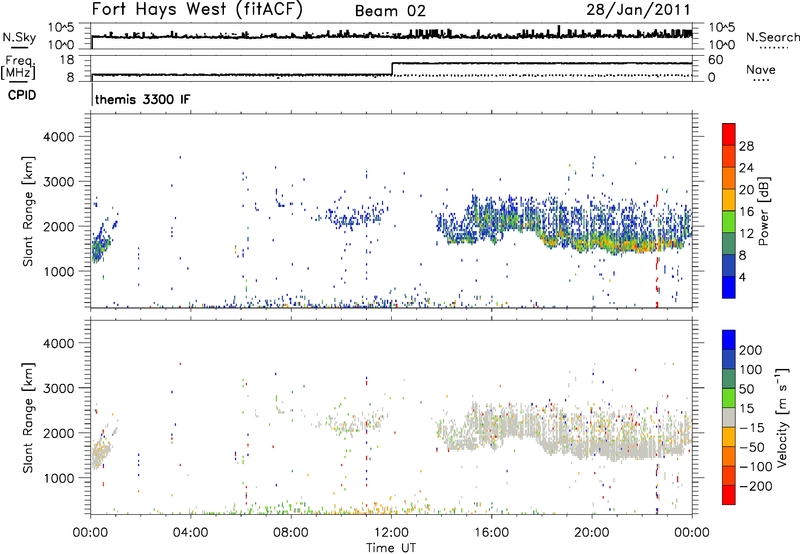The image size is (800, 554).
Task: Click velocity panel 'Slant Range [km]' label
Action: click(x=28, y=418)
